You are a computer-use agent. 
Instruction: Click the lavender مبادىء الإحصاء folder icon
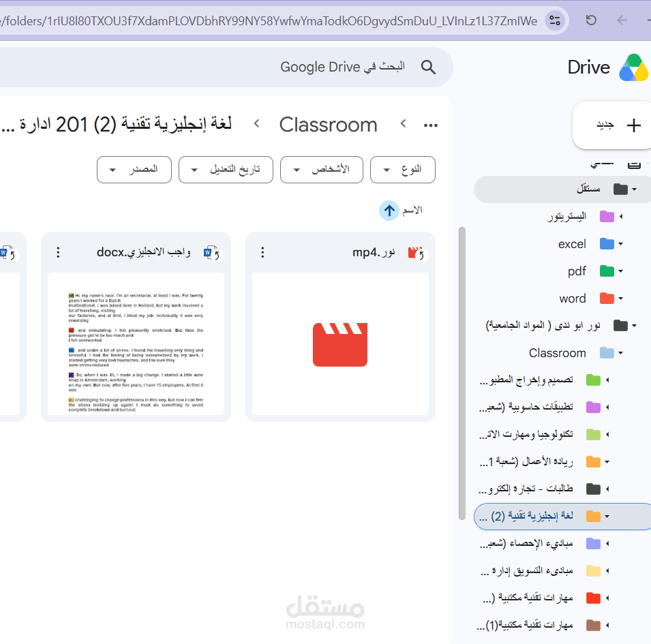tap(593, 543)
